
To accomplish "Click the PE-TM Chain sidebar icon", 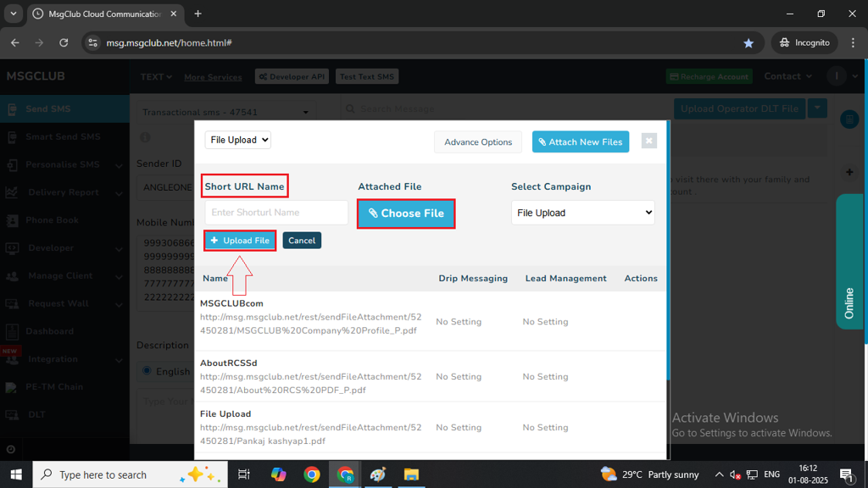I will click(x=12, y=386).
